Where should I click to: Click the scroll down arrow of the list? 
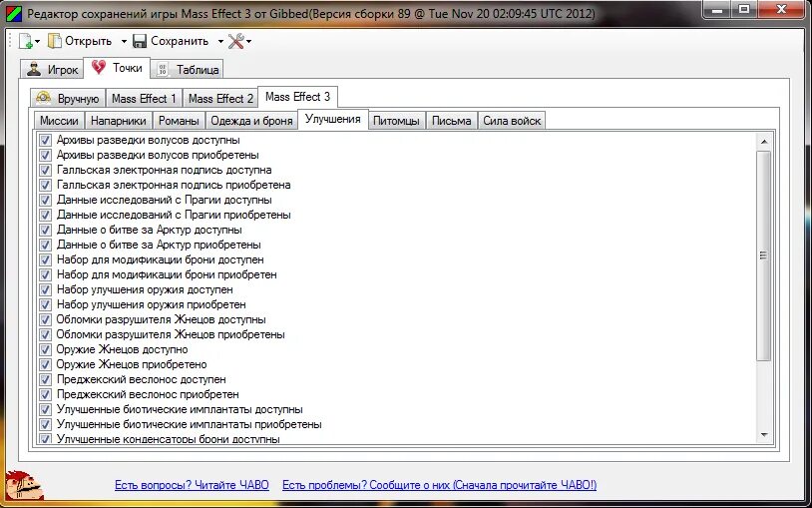(x=764, y=435)
